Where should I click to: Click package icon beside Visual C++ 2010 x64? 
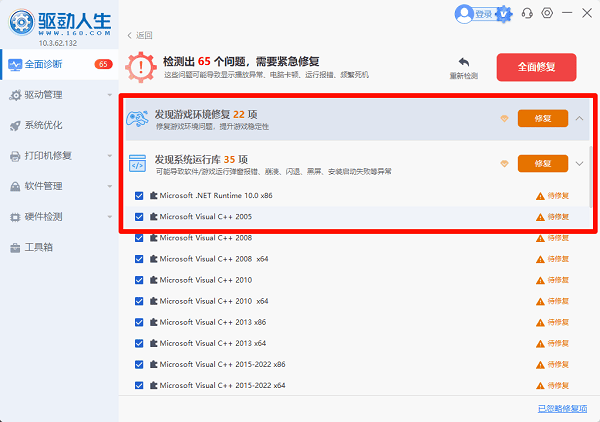pos(153,301)
